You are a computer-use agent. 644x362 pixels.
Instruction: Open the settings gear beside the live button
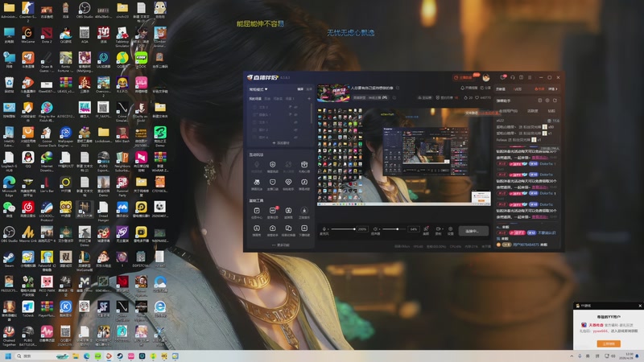(x=450, y=229)
